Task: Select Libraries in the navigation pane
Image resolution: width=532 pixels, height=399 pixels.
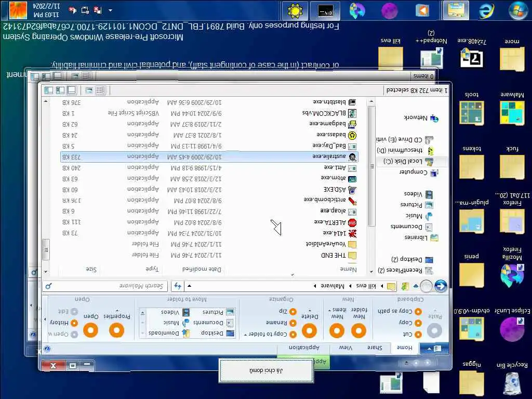Action: [x=421, y=237]
